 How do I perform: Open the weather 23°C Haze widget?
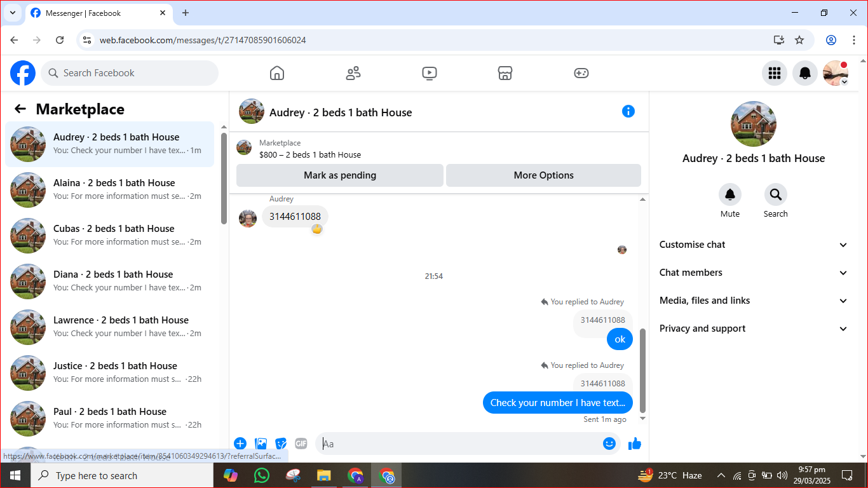(x=670, y=475)
